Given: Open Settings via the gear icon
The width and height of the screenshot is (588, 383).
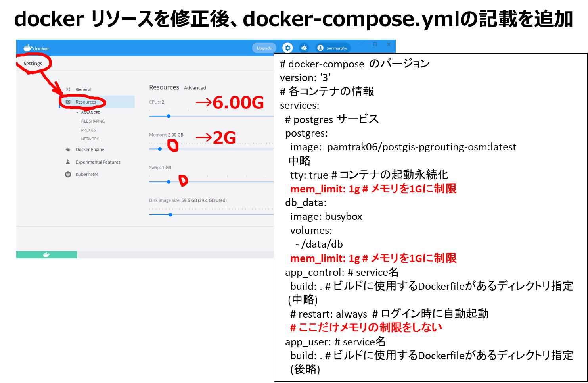Looking at the screenshot, I should (x=287, y=48).
